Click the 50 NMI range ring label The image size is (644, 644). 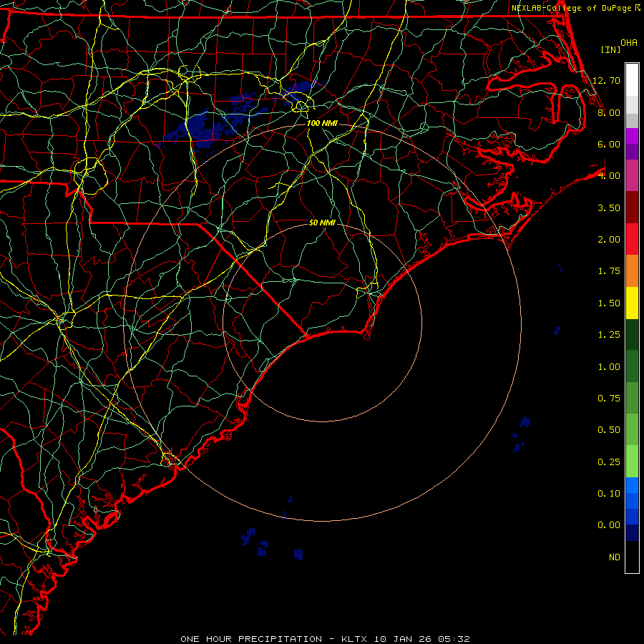pyautogui.click(x=322, y=223)
